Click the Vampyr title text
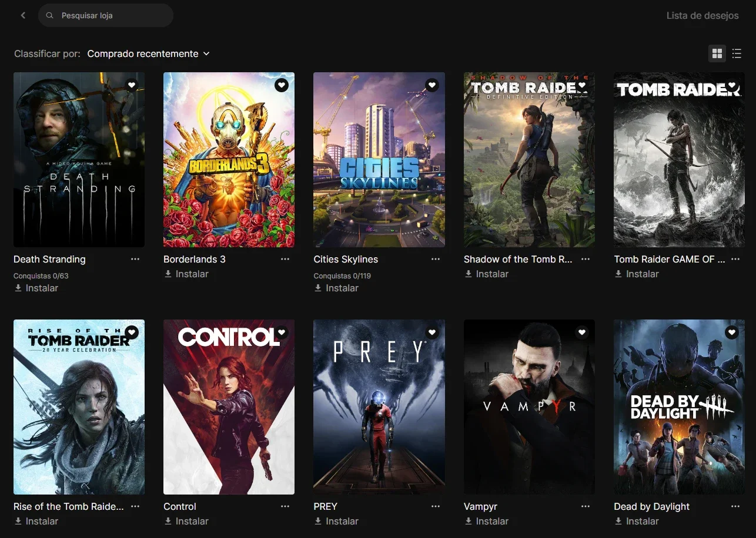The image size is (756, 538). pos(480,506)
